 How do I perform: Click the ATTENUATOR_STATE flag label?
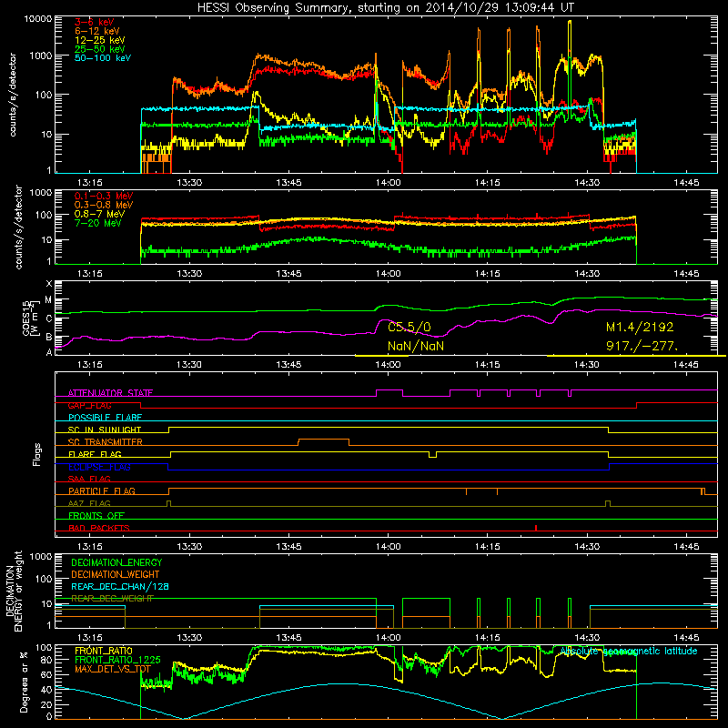click(x=110, y=393)
